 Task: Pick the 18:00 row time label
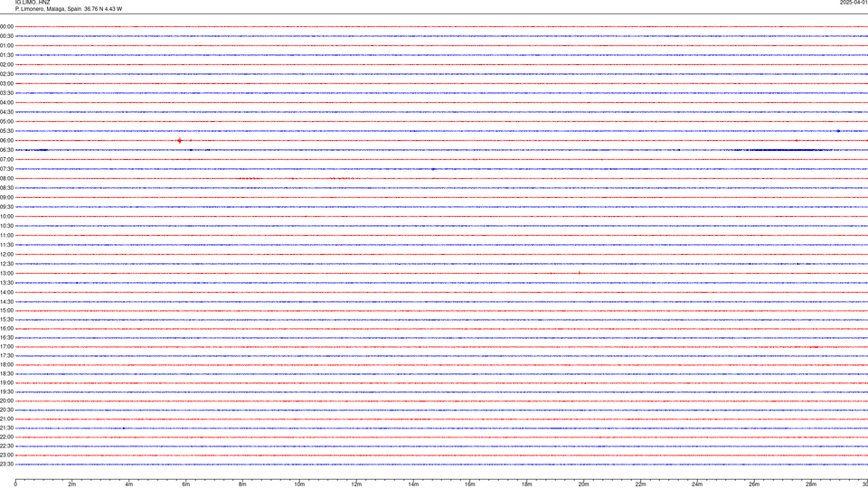6,364
